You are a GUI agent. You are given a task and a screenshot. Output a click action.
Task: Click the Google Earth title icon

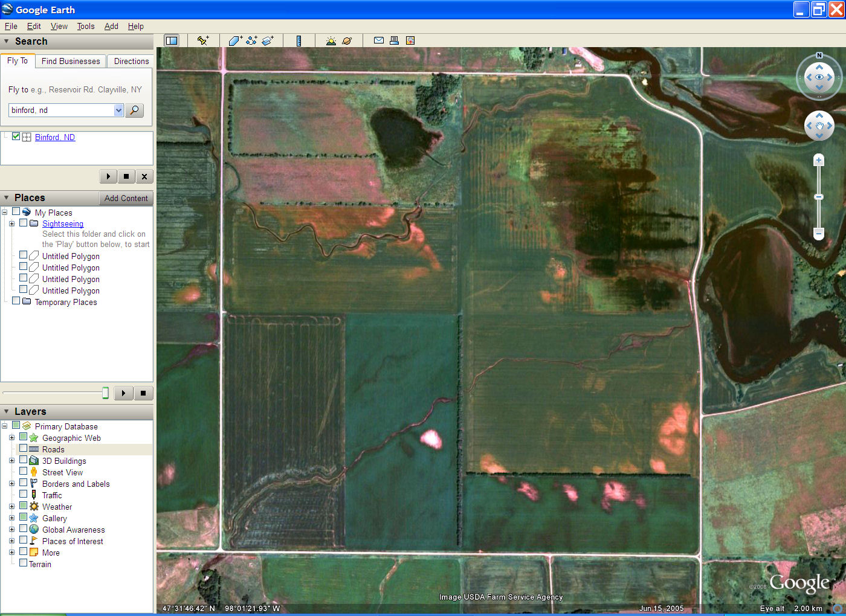(7, 9)
